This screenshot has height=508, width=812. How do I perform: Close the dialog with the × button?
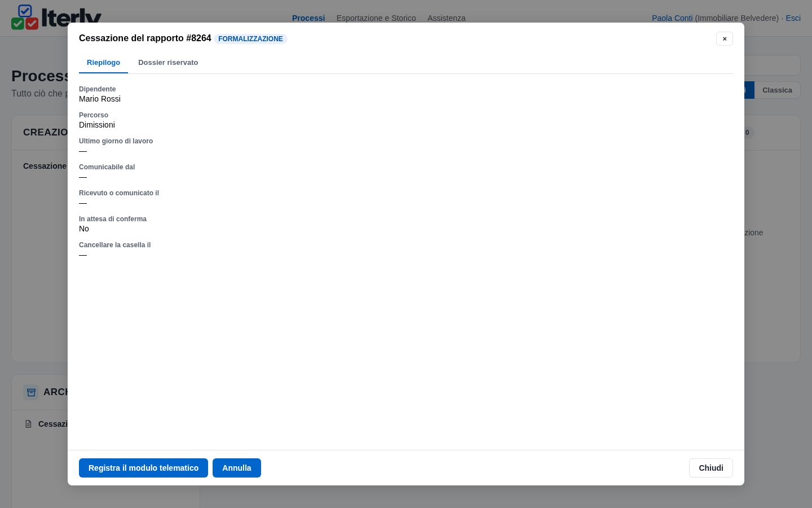click(725, 38)
